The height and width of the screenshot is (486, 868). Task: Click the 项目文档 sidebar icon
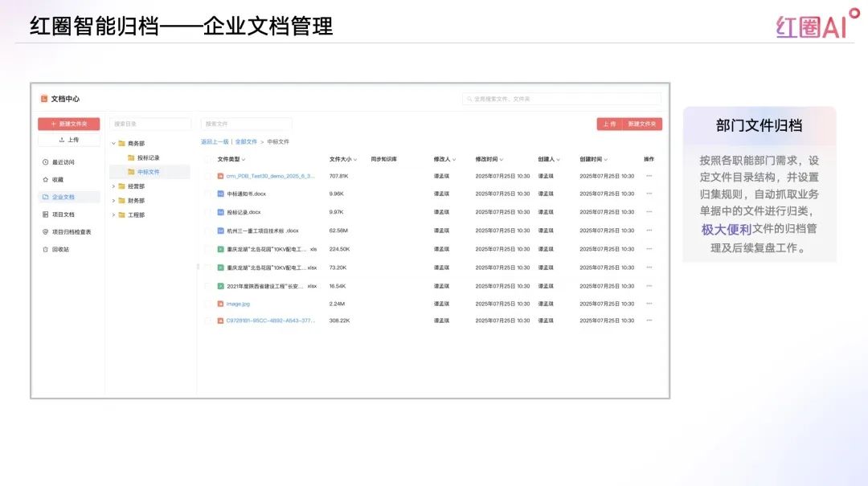click(46, 214)
